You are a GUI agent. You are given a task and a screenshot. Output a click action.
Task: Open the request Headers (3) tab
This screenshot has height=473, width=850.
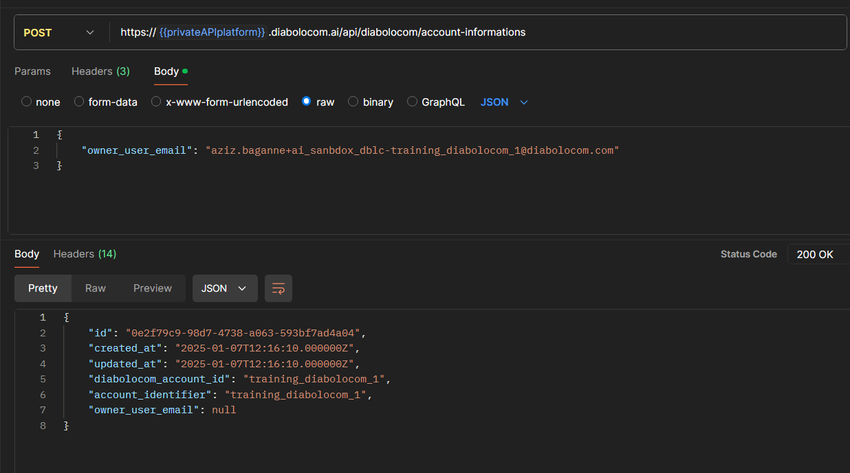[x=100, y=71]
